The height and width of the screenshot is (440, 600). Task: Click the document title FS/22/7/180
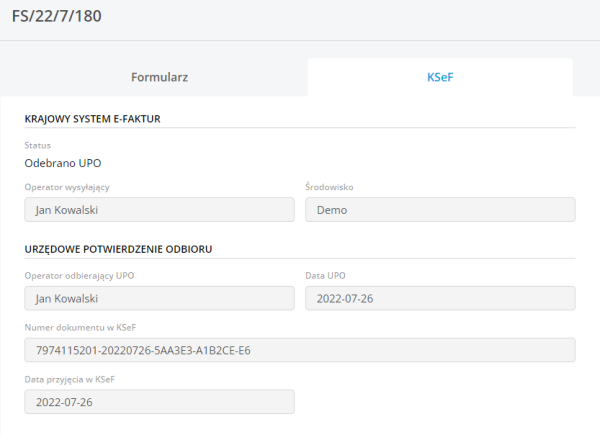[57, 17]
